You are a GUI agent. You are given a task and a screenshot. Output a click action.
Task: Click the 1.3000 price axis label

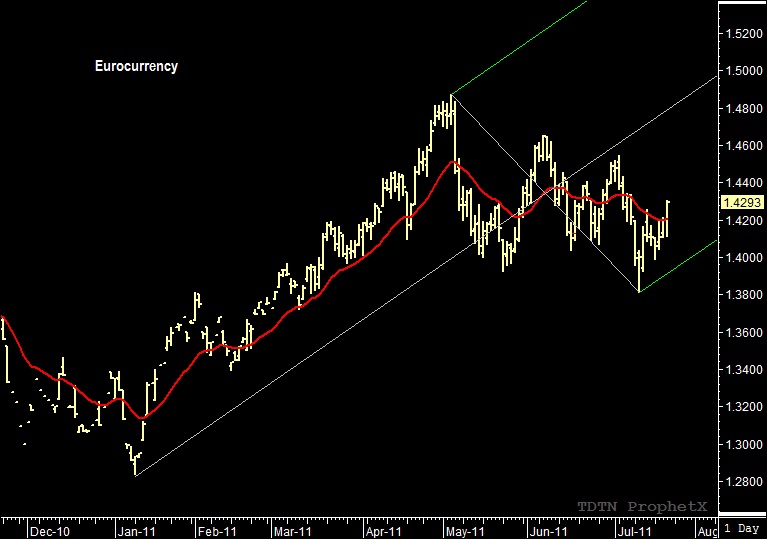(744, 445)
